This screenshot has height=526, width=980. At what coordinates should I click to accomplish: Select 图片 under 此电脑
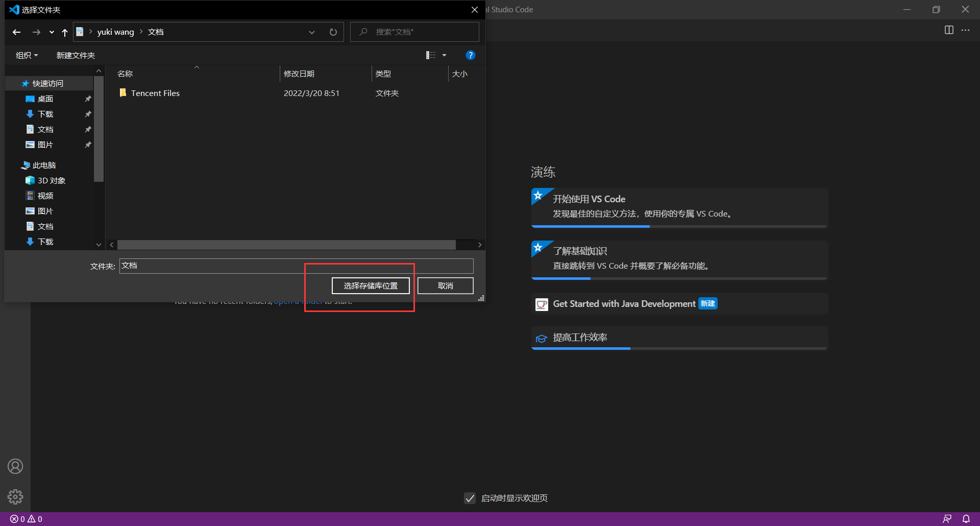[x=45, y=211]
